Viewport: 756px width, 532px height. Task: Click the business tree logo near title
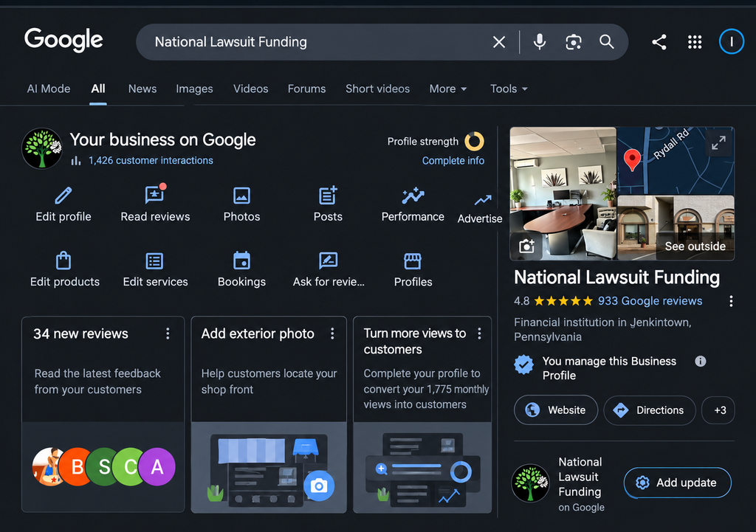[42, 148]
